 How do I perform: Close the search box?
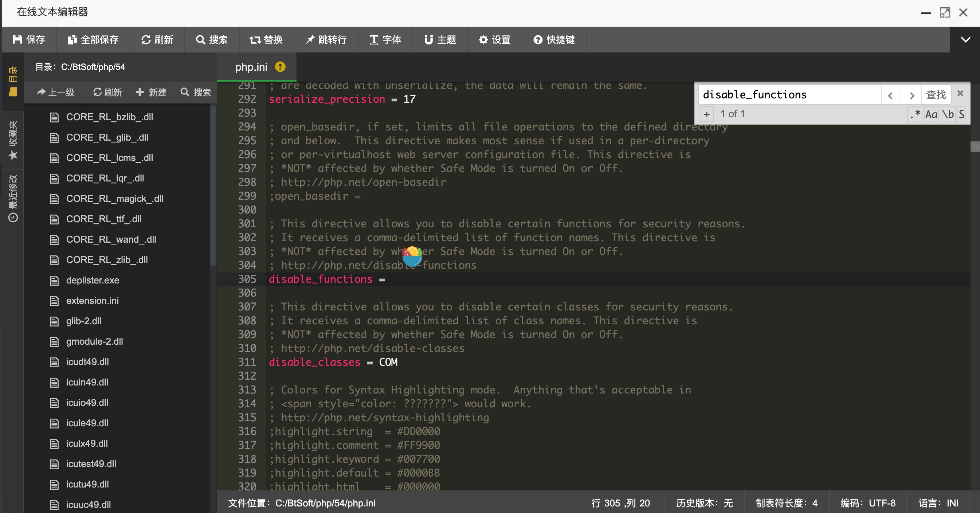(960, 93)
